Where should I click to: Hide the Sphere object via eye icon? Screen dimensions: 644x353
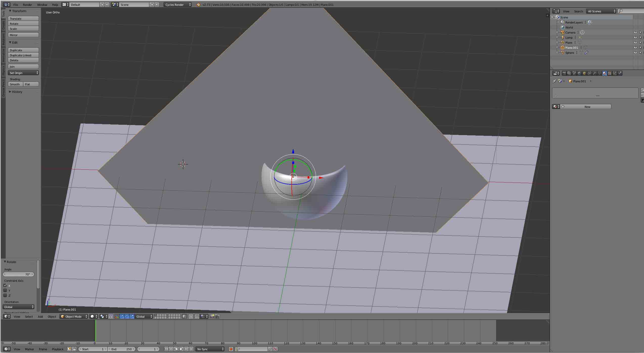click(x=635, y=53)
